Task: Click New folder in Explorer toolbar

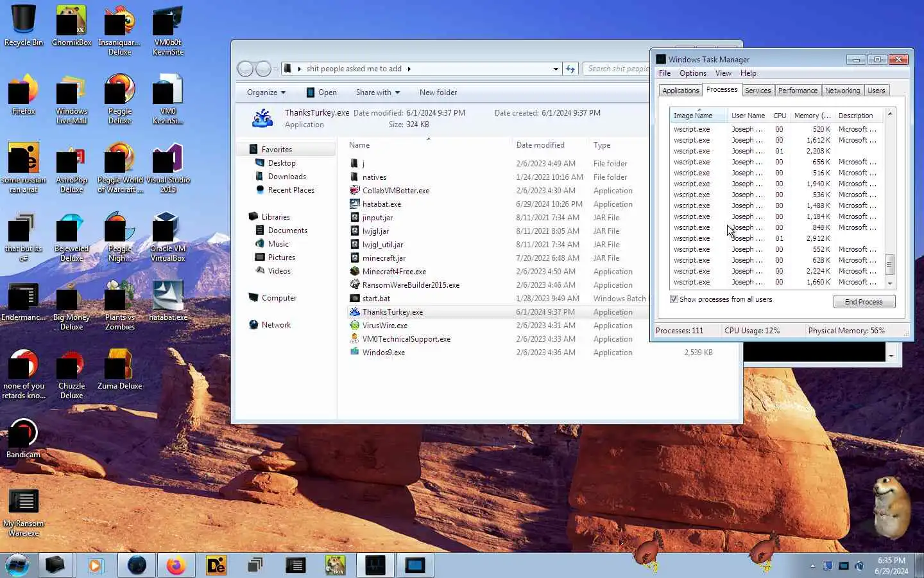Action: [438, 92]
